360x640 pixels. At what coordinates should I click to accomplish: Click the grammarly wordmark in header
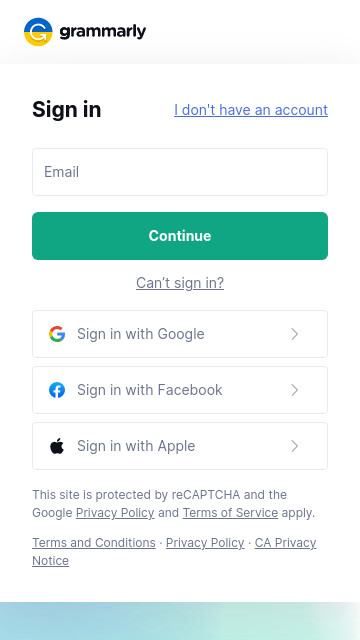[x=102, y=32]
